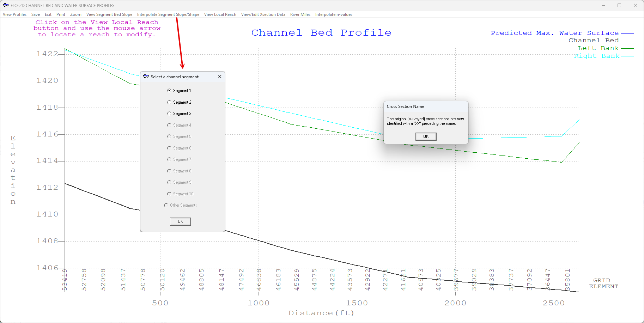Image resolution: width=644 pixels, height=323 pixels.
Task: Select View Segment Bed Slope
Action: point(109,14)
